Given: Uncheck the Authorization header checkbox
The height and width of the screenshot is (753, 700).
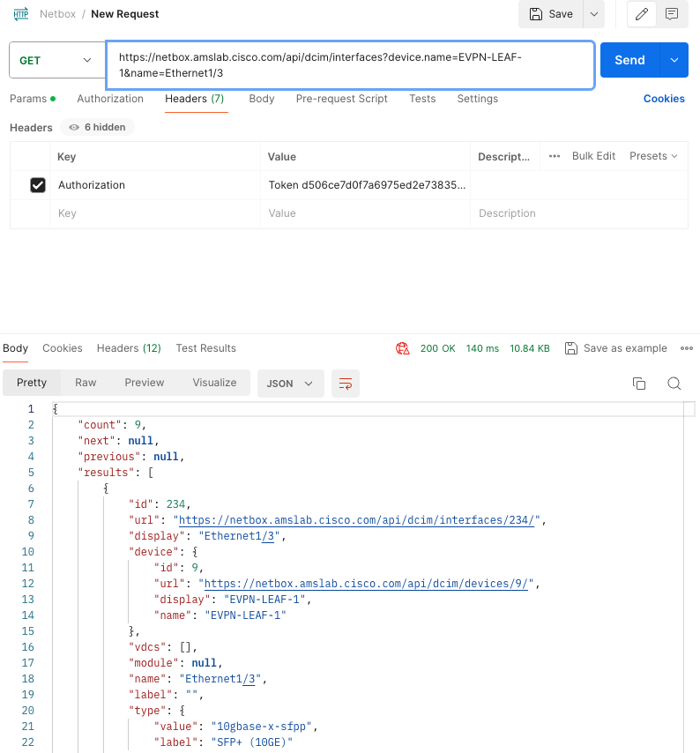Looking at the screenshot, I should coord(38,185).
